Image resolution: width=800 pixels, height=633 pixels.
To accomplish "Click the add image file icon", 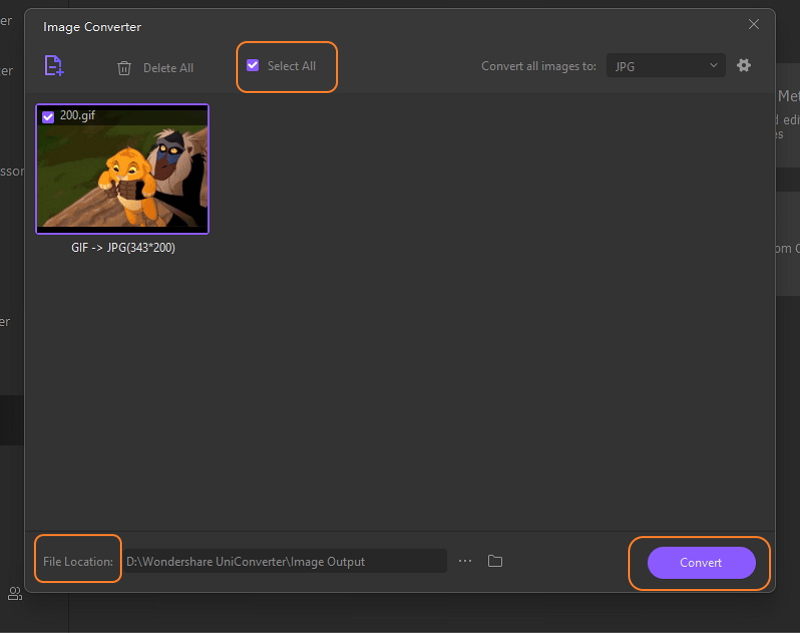I will click(54, 66).
